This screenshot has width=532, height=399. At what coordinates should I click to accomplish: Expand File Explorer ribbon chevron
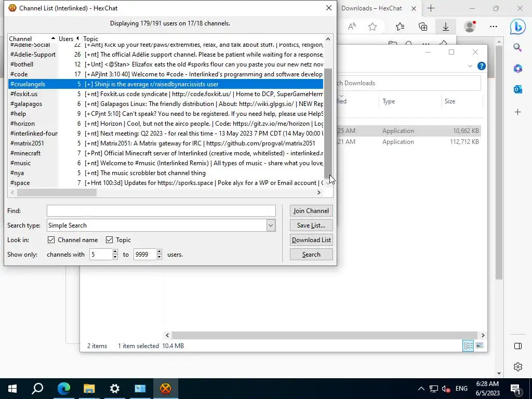click(470, 66)
